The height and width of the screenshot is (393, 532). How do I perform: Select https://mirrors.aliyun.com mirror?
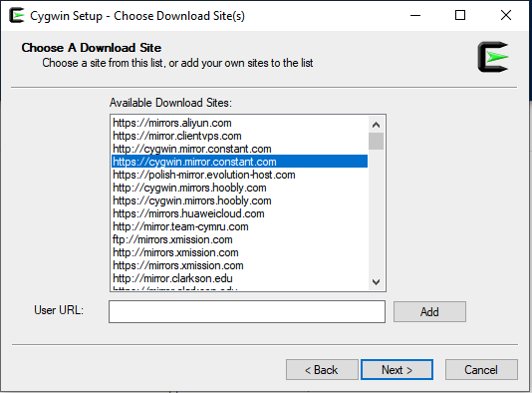239,123
